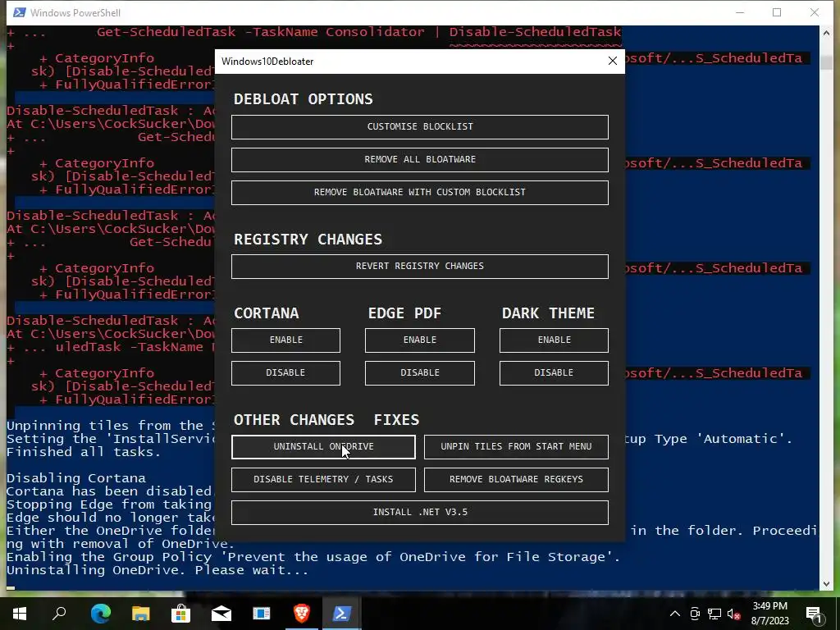Open the taskbar clock and date
This screenshot has width=840, height=630.
(769, 614)
